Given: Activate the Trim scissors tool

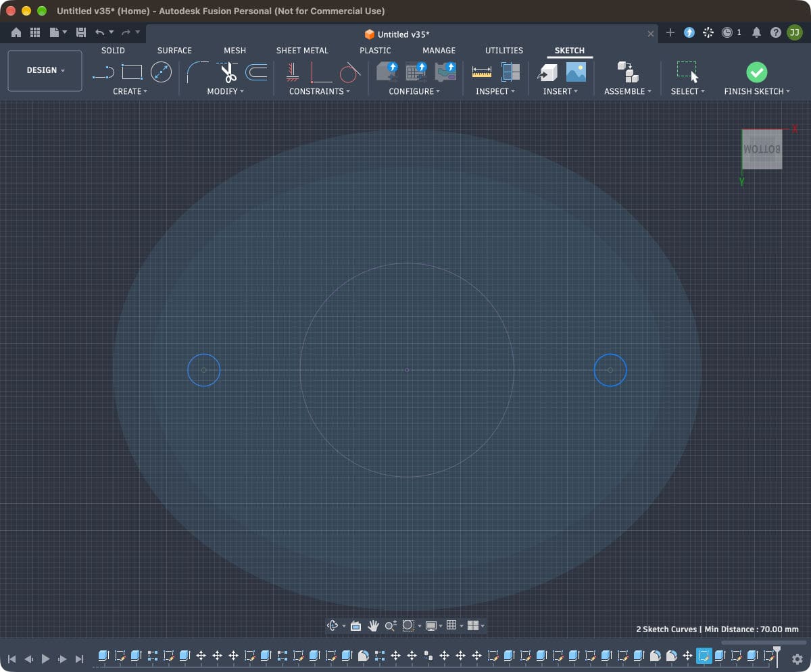Looking at the screenshot, I should tap(227, 72).
